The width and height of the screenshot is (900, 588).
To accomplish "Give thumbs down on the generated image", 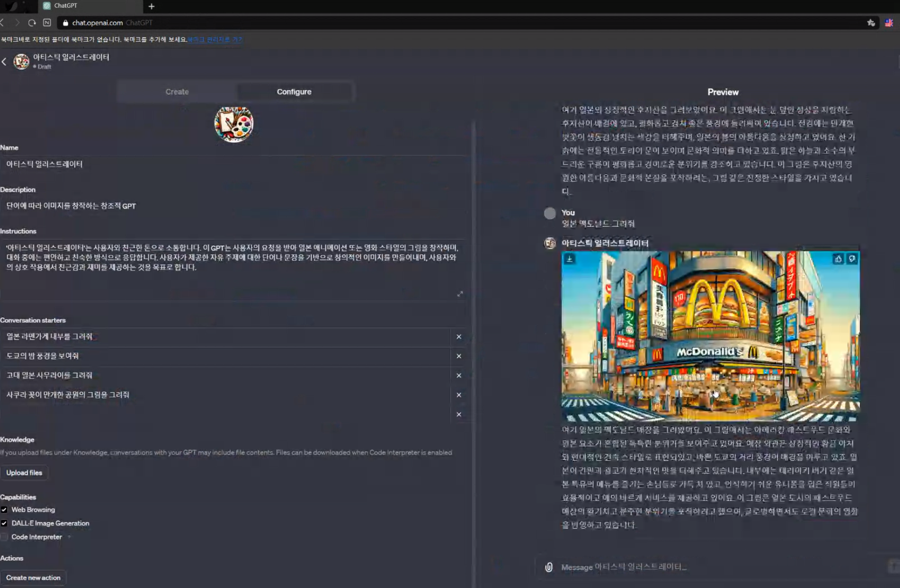I will [852, 259].
